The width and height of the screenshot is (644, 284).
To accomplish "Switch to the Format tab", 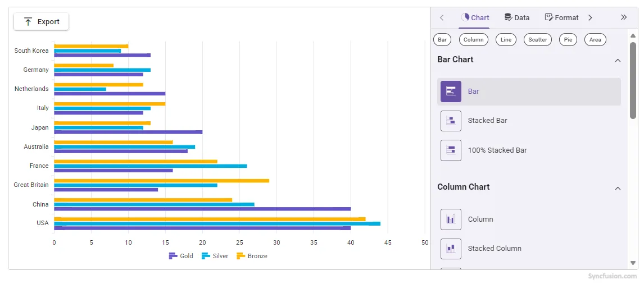I will point(561,17).
